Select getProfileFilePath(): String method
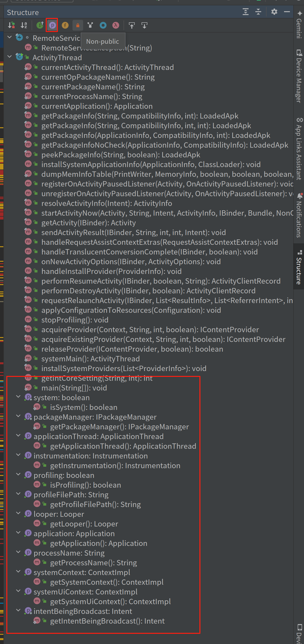This screenshot has width=304, height=644. [x=95, y=504]
